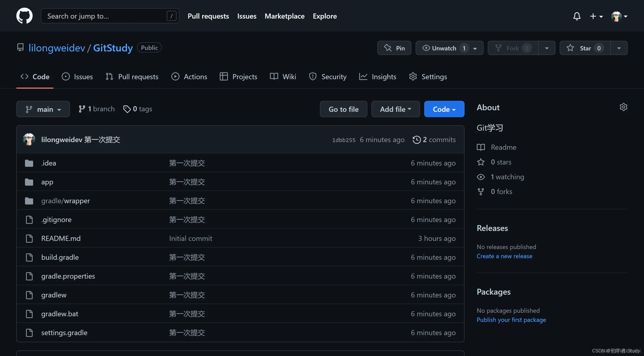Viewport: 644px width, 356px height.
Task: Open commit history clock icon
Action: 417,140
